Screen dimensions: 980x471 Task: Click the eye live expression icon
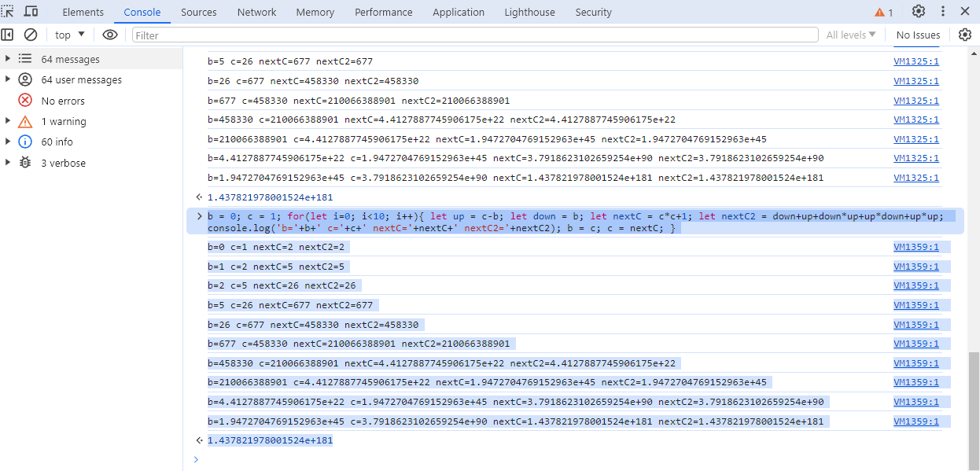point(110,35)
